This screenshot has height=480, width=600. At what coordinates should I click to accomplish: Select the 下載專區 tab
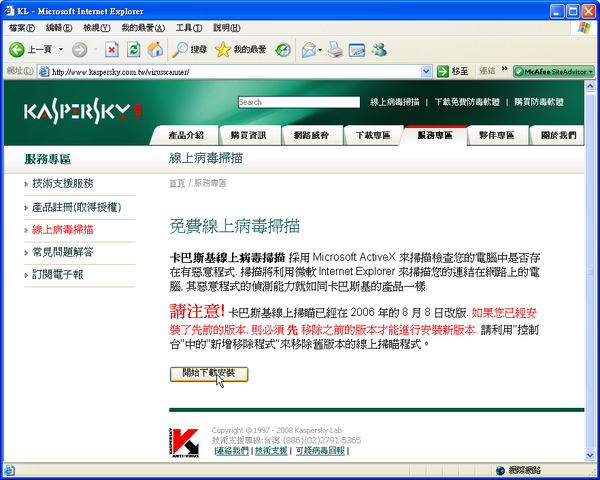tap(373, 135)
